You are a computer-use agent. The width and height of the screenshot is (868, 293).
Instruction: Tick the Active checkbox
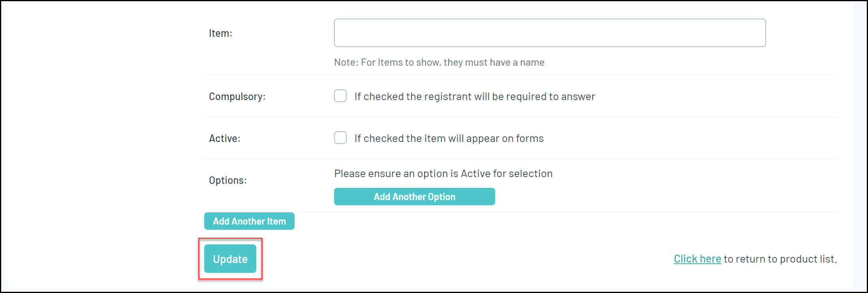click(x=340, y=138)
